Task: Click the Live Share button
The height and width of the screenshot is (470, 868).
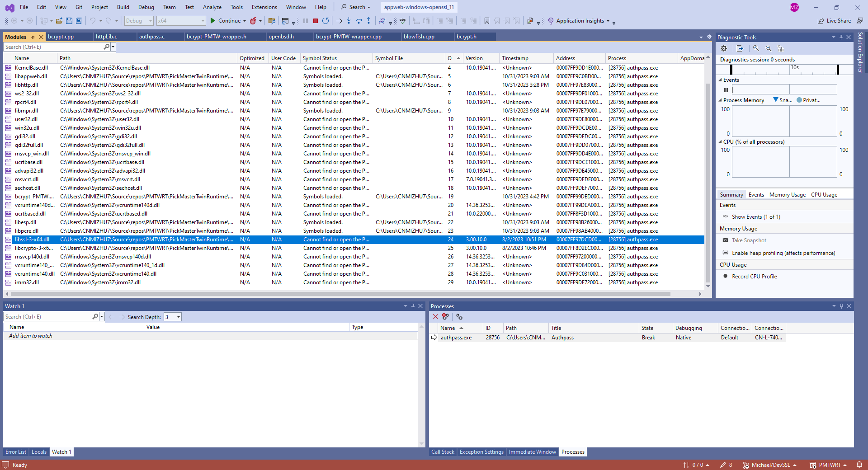Action: tap(834, 21)
